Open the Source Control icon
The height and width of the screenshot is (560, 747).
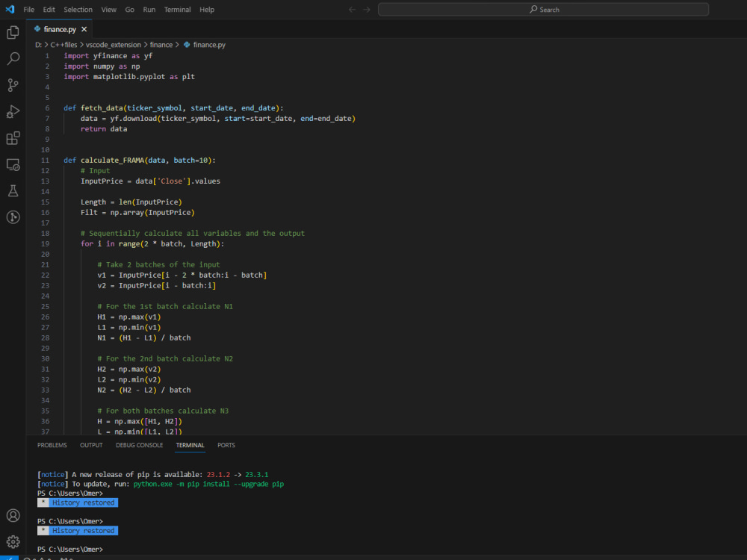pyautogui.click(x=12, y=85)
